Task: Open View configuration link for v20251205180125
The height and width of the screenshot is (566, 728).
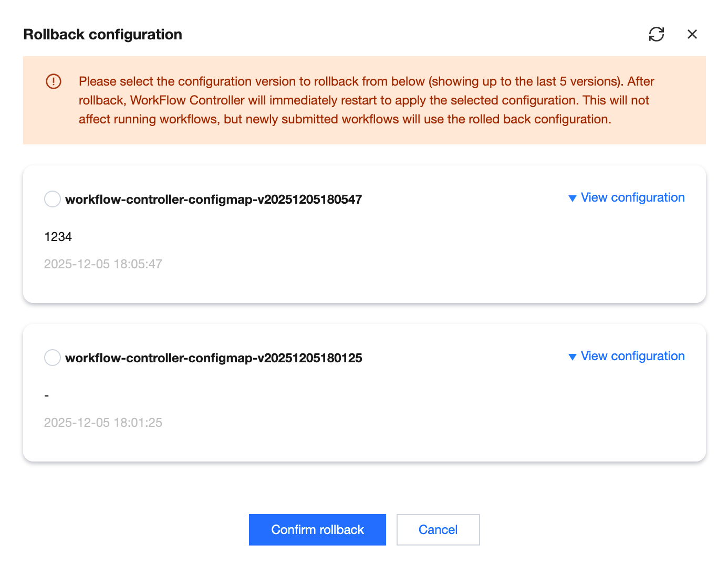Action: click(x=632, y=356)
